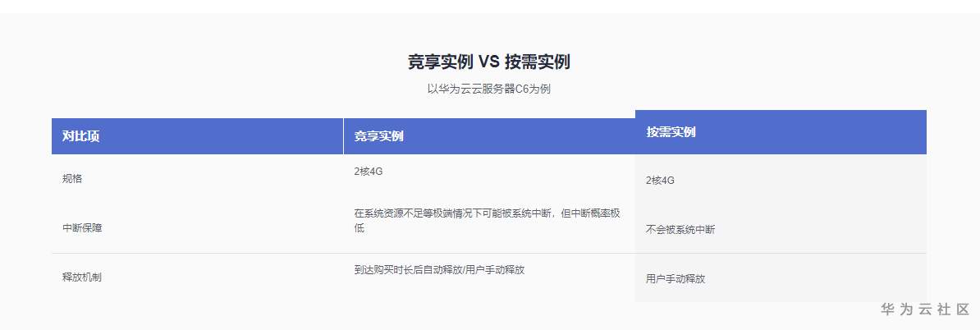Click '2核4G' in the 竞享实例 column

[369, 172]
